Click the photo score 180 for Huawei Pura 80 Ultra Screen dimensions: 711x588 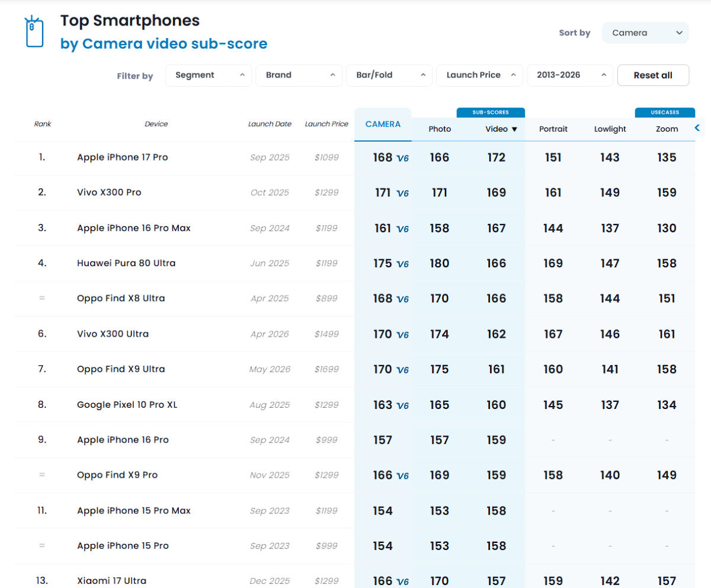(440, 264)
